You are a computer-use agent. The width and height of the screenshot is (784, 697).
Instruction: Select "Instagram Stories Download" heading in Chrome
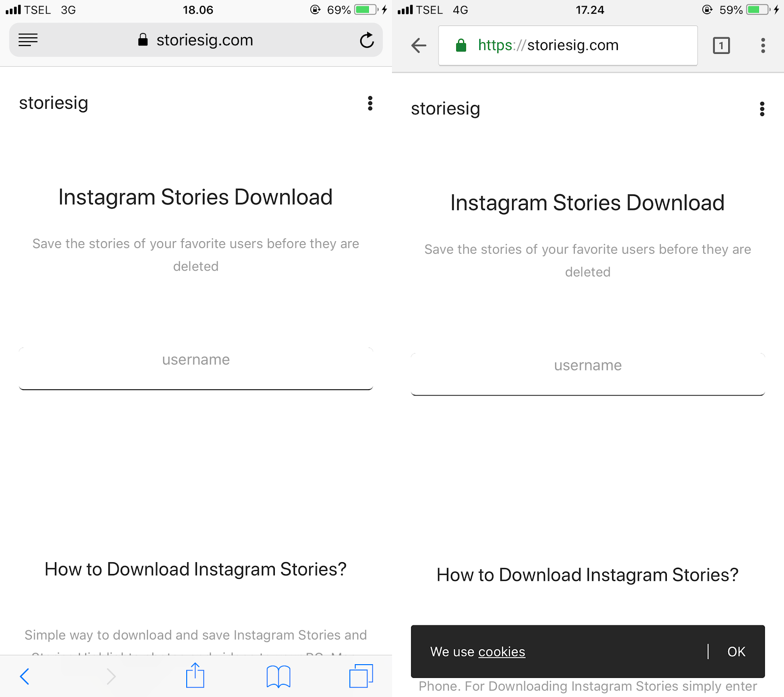point(588,203)
